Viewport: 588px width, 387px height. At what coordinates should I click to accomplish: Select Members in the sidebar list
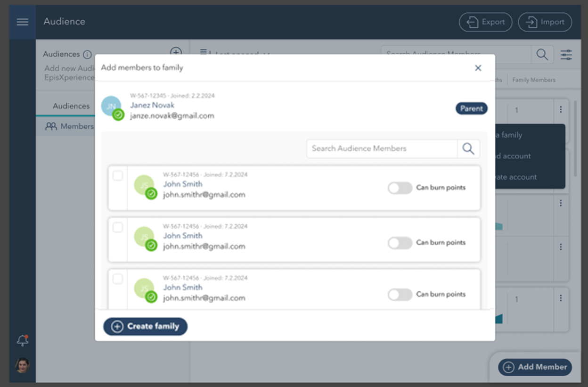pyautogui.click(x=69, y=126)
